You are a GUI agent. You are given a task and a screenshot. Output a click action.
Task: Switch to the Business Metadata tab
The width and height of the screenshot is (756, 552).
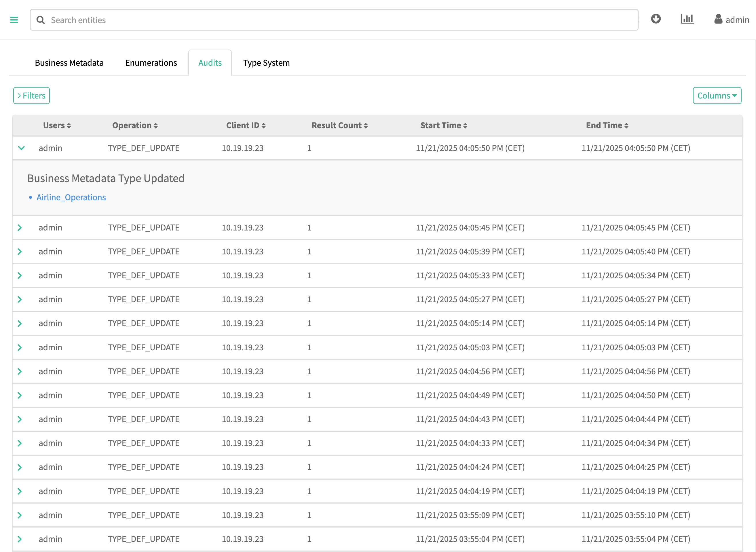(x=69, y=63)
